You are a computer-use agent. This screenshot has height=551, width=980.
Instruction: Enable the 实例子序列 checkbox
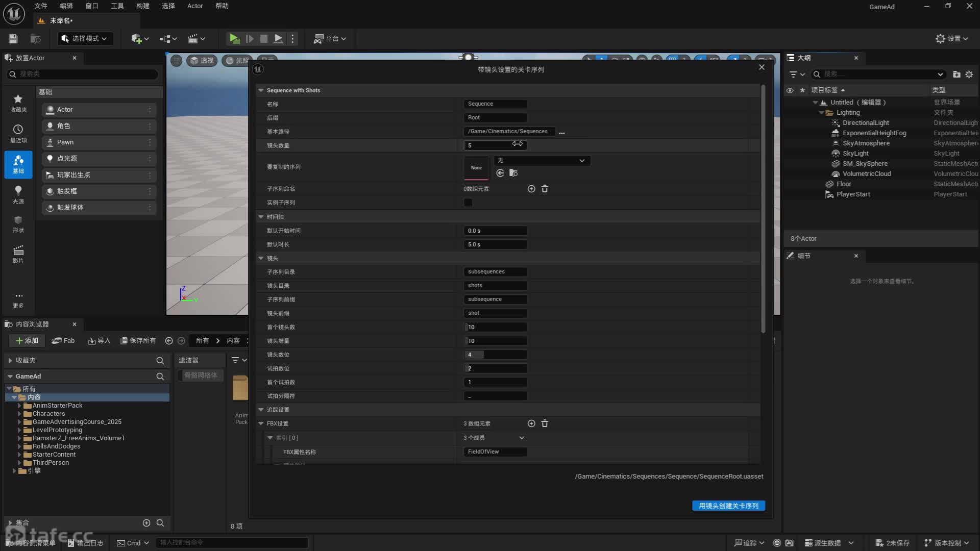point(468,203)
